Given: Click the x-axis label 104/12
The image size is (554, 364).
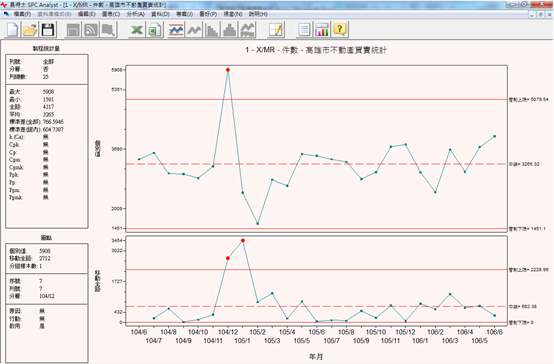Looking at the screenshot, I should (x=228, y=332).
